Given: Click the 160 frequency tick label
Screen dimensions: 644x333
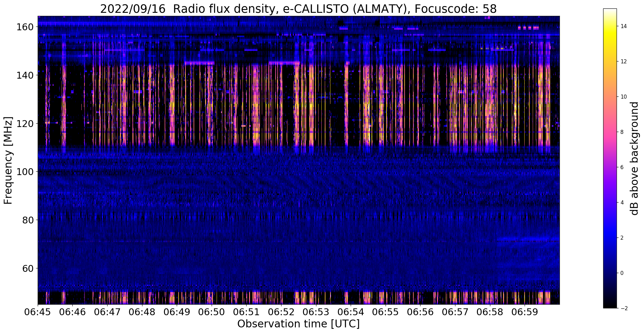Looking at the screenshot, I should click(x=25, y=27).
